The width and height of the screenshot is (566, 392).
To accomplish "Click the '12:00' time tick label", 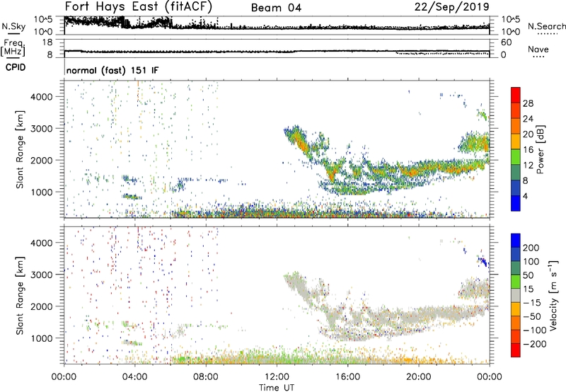I will (277, 377).
